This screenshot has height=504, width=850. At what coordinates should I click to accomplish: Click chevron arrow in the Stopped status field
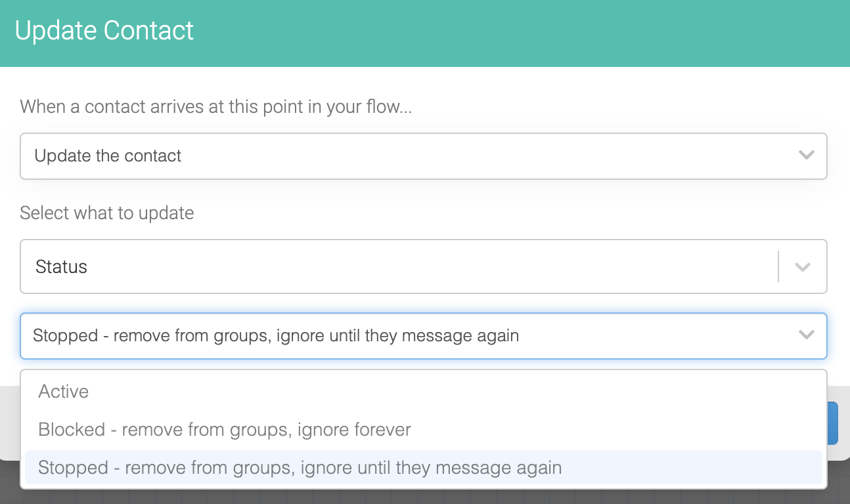[806, 335]
